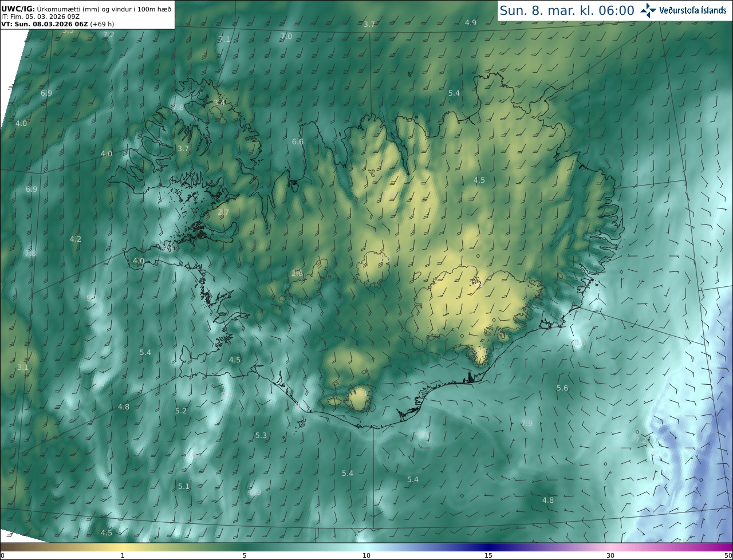Click the yellow band on the color scale
733x560 pixels.
click(123, 547)
